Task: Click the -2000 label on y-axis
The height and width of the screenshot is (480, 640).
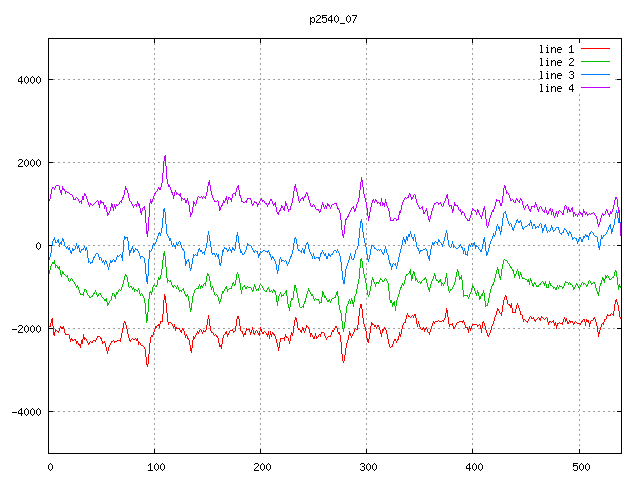Action: tap(24, 329)
